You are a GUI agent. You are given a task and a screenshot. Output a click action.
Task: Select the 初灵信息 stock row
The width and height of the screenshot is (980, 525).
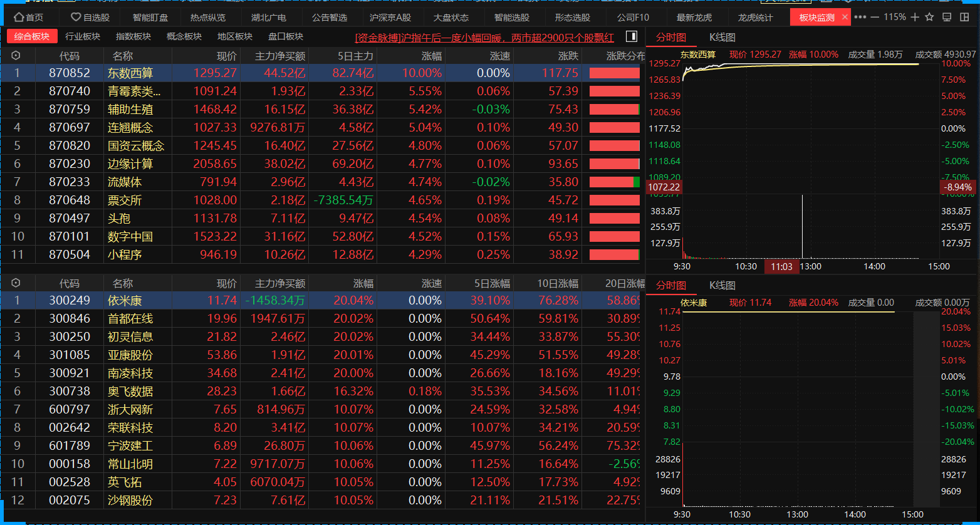click(x=323, y=336)
